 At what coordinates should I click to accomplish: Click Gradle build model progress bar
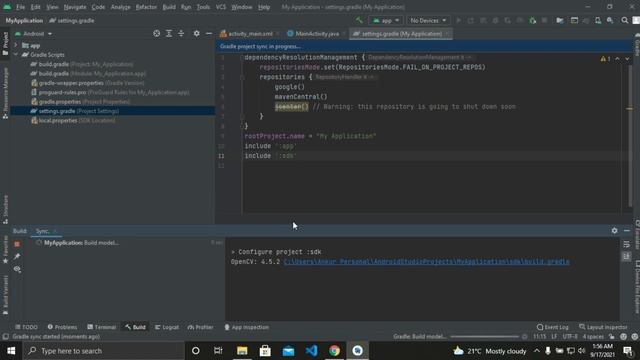[x=484, y=337]
